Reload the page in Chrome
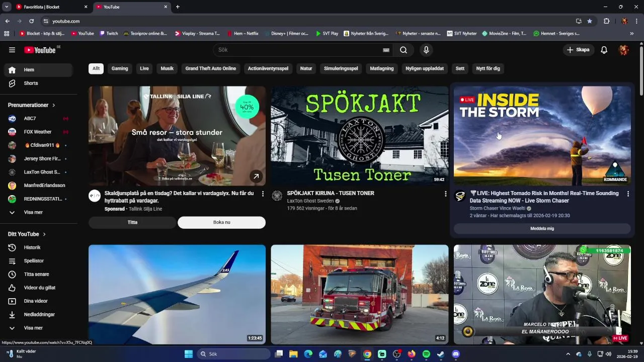Viewport: 644px width, 362px height. click(x=31, y=21)
